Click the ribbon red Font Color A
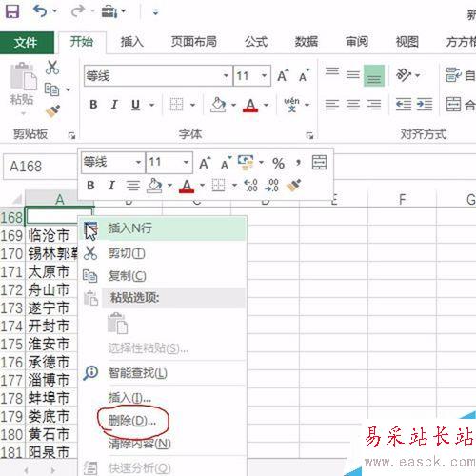Screen dimensions: 476x476 tap(250, 105)
